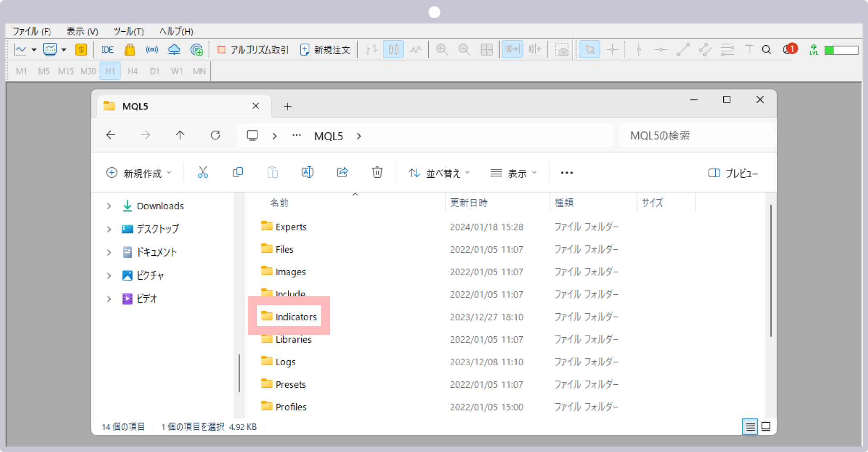Draw a vertical line tool
Viewport: 868px width, 452px height.
click(x=639, y=50)
